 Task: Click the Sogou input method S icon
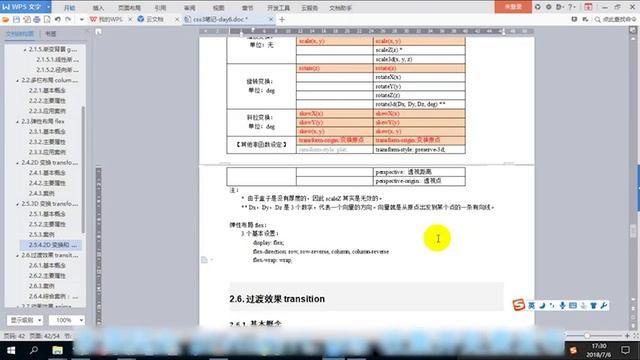pos(519,305)
